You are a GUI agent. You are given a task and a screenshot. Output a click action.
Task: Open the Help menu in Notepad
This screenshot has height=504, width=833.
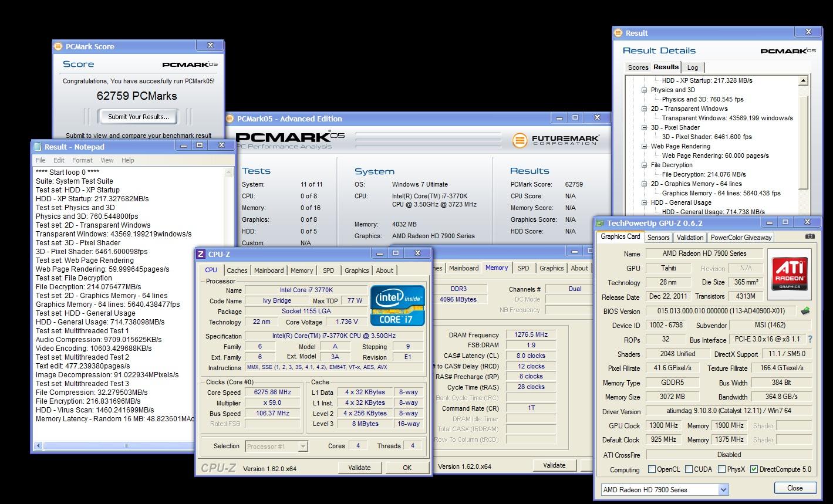(x=128, y=160)
